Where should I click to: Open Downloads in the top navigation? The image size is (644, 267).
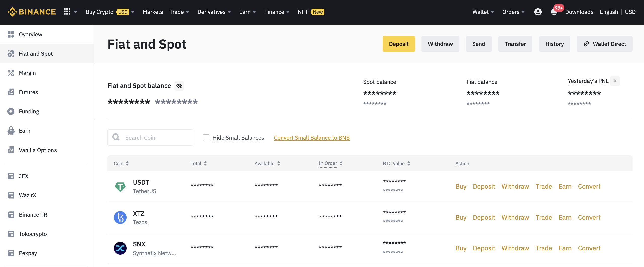pos(579,12)
